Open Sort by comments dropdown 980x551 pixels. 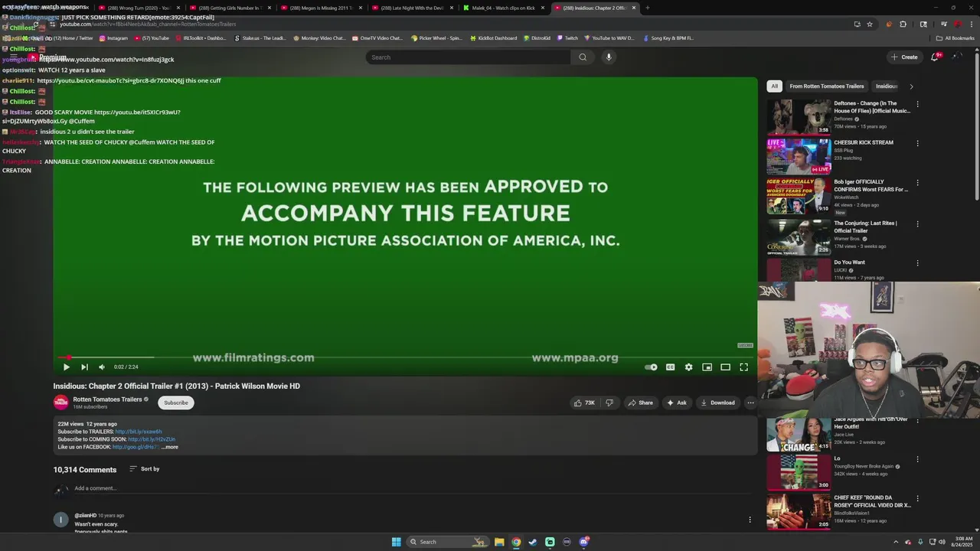click(x=144, y=469)
